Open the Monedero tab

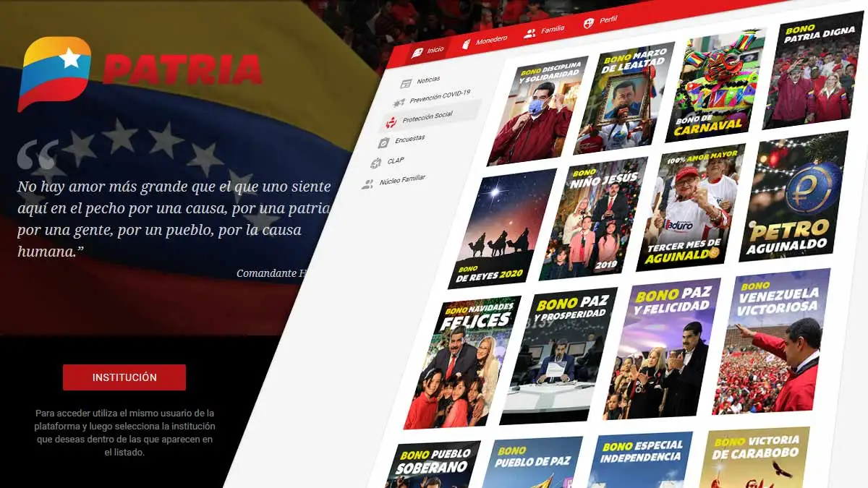[x=485, y=41]
